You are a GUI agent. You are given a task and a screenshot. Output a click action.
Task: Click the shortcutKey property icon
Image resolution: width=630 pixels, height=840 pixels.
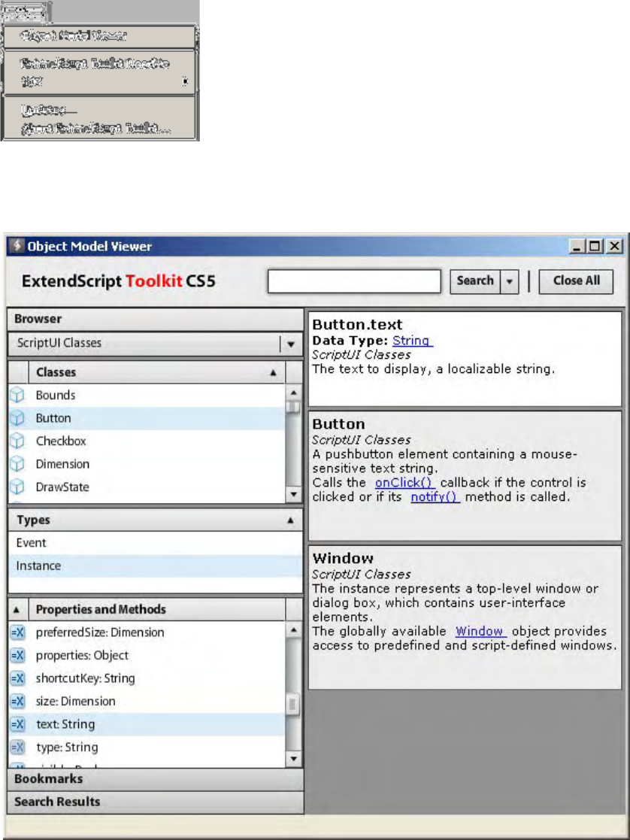point(17,679)
